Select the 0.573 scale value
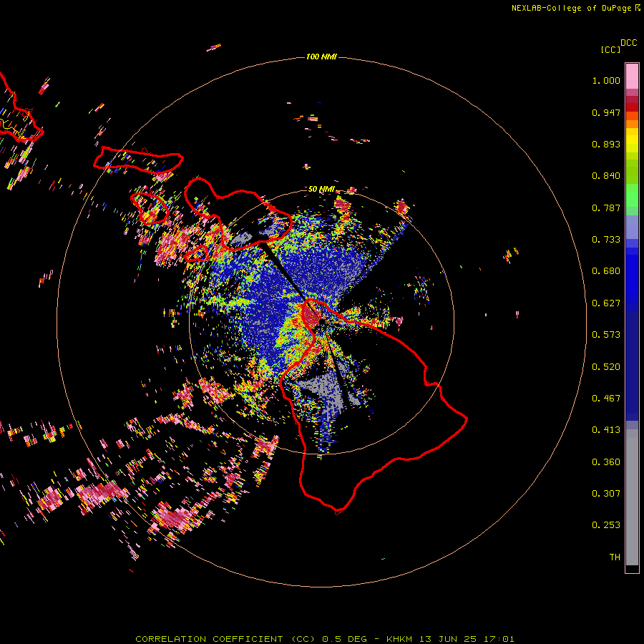Viewport: 644px width, 644px height. (606, 335)
